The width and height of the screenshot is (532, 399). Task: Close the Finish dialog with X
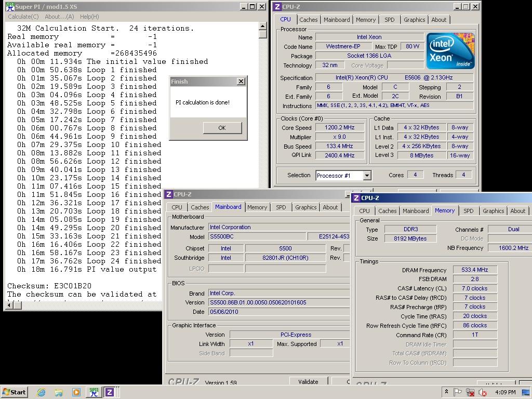point(241,82)
